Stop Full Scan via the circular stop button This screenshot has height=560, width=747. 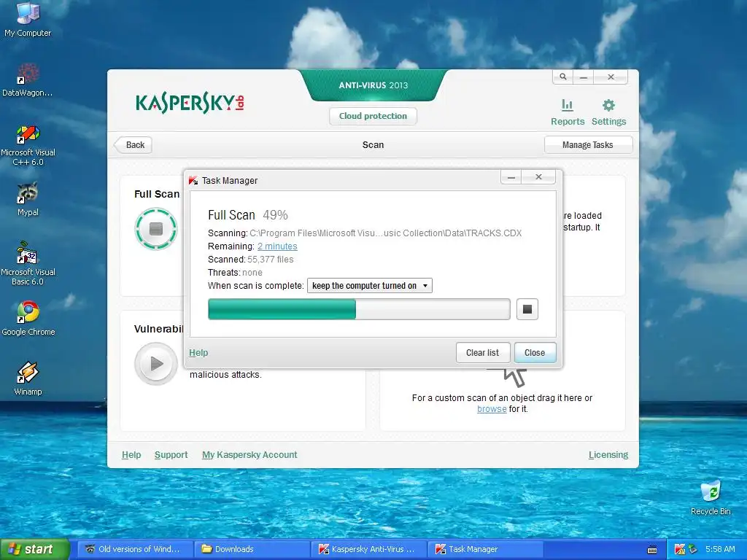[156, 228]
